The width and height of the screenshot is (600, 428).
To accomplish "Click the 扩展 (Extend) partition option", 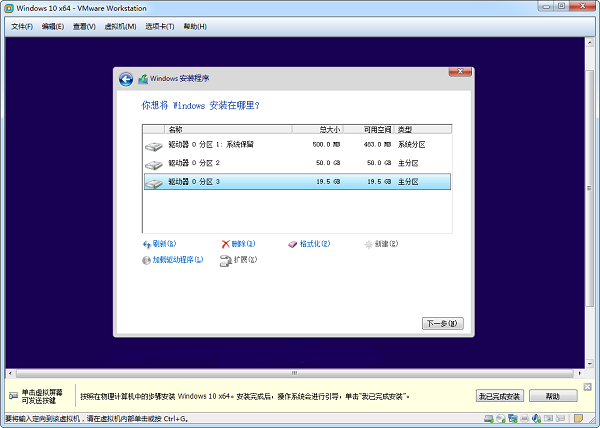I will coord(238,260).
